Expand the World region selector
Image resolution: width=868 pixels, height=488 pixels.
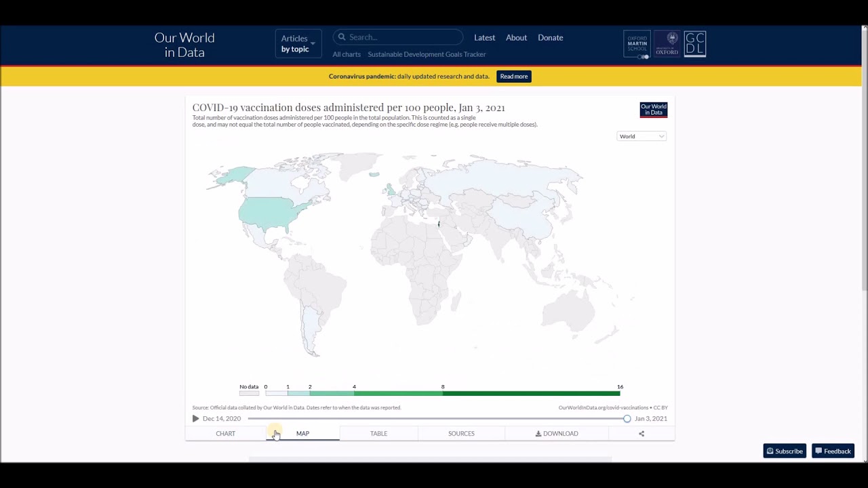point(642,136)
